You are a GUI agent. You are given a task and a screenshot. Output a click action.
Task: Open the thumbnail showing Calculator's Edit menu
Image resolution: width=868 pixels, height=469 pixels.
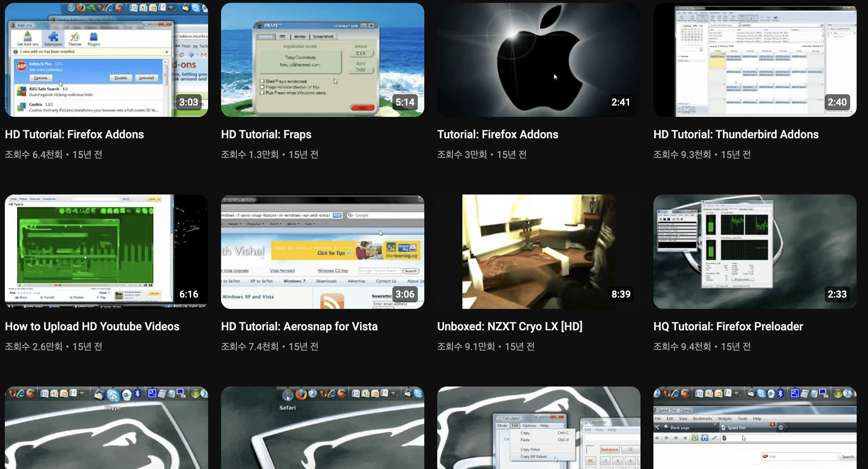coord(539,428)
